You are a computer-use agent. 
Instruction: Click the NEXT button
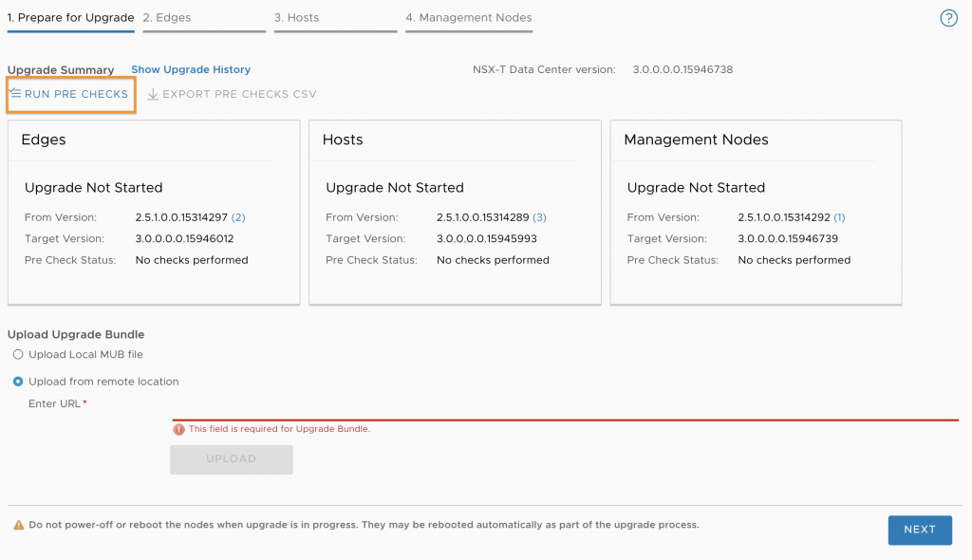[x=920, y=530]
